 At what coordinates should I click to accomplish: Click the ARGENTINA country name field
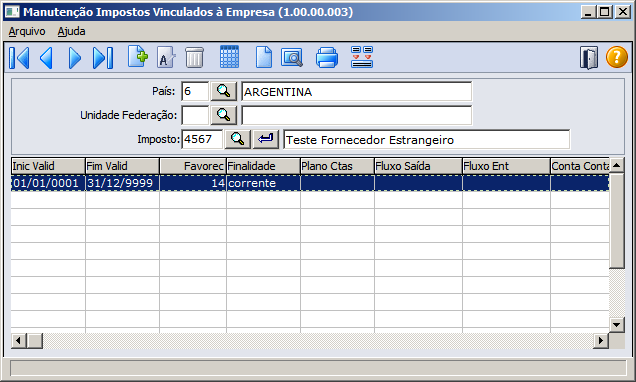(x=357, y=91)
